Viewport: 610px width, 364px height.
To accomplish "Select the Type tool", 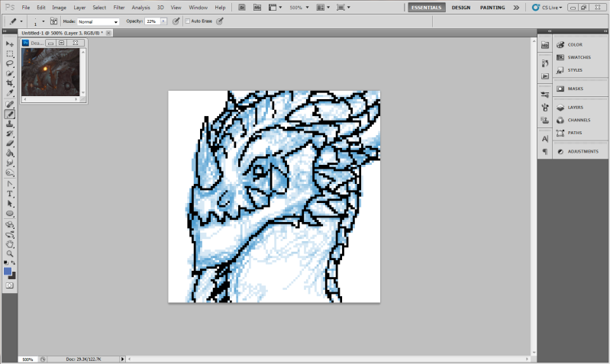I will point(10,194).
